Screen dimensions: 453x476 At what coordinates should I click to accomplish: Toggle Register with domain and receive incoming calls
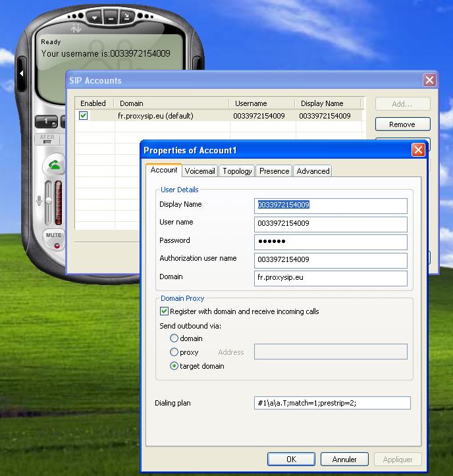point(164,311)
